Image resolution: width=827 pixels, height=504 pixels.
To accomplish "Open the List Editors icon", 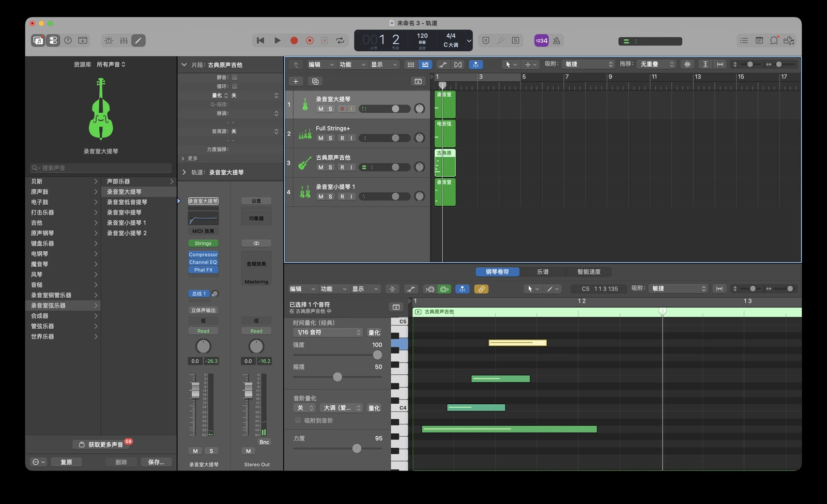I will click(744, 40).
